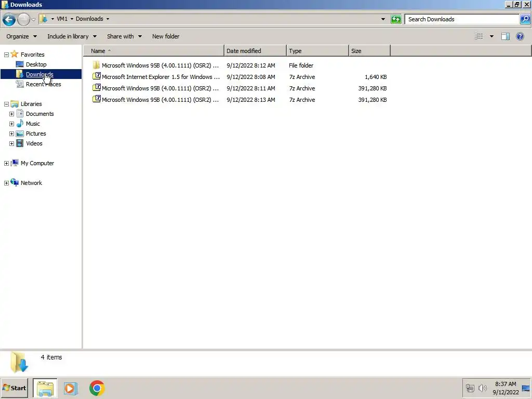Open the Share with menu
The image size is (532, 399).
[124, 36]
